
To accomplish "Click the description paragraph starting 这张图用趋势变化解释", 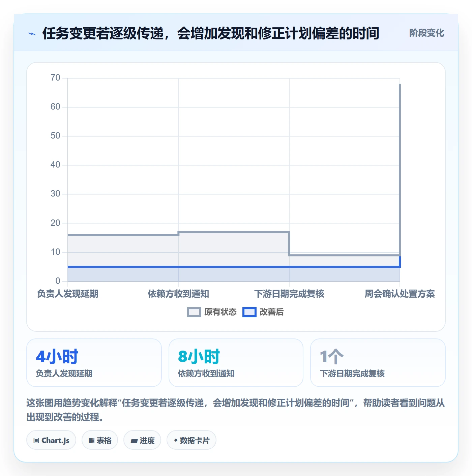I will 236,410.
